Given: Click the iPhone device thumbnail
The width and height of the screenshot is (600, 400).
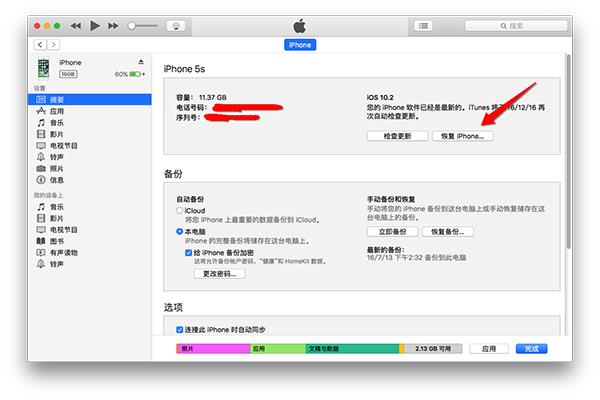Looking at the screenshot, I should [x=43, y=68].
